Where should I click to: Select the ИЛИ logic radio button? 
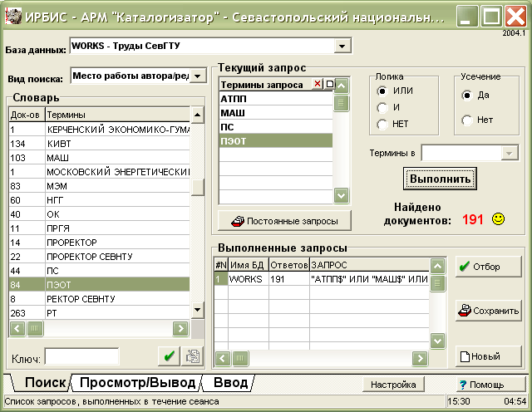(x=382, y=91)
